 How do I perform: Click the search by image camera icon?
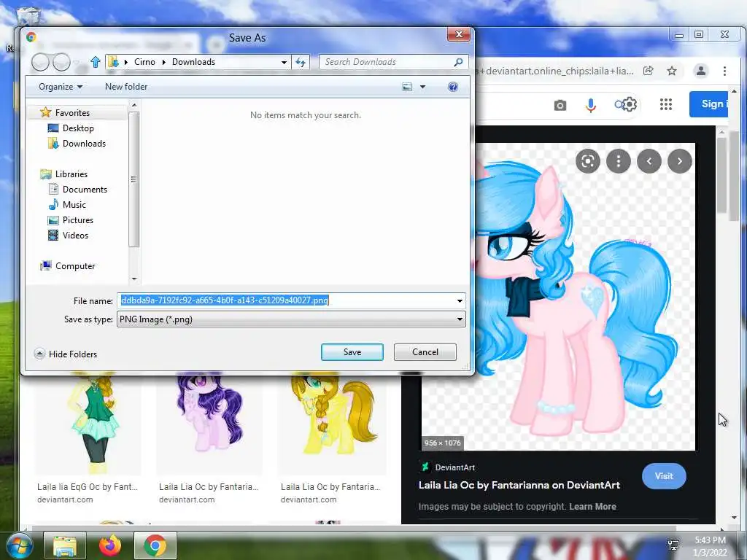[x=560, y=105]
